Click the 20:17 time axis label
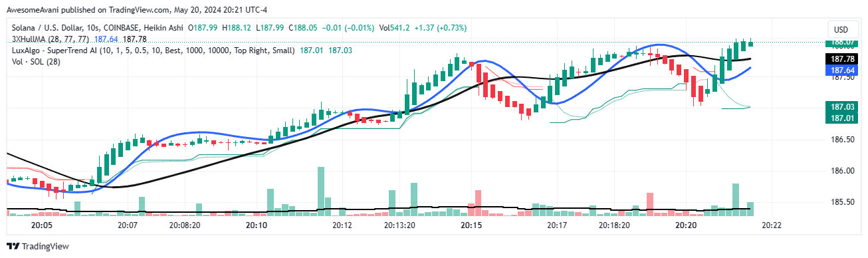 click(556, 226)
